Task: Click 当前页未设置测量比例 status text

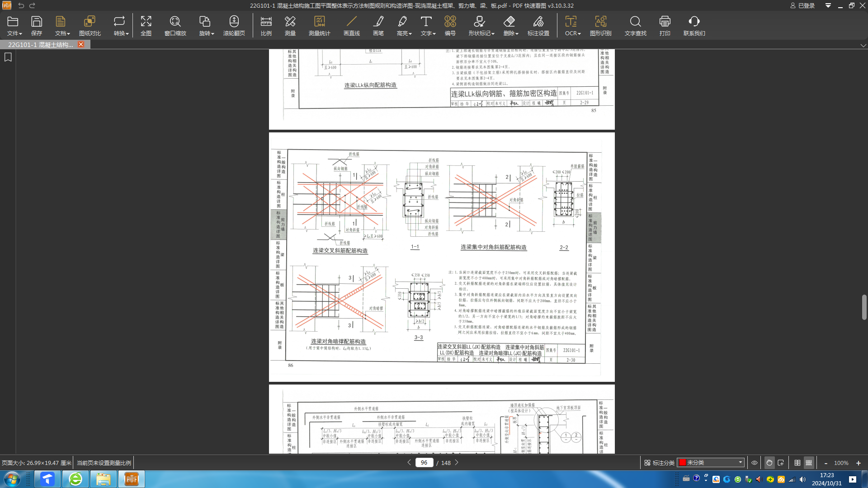Action: [104, 463]
